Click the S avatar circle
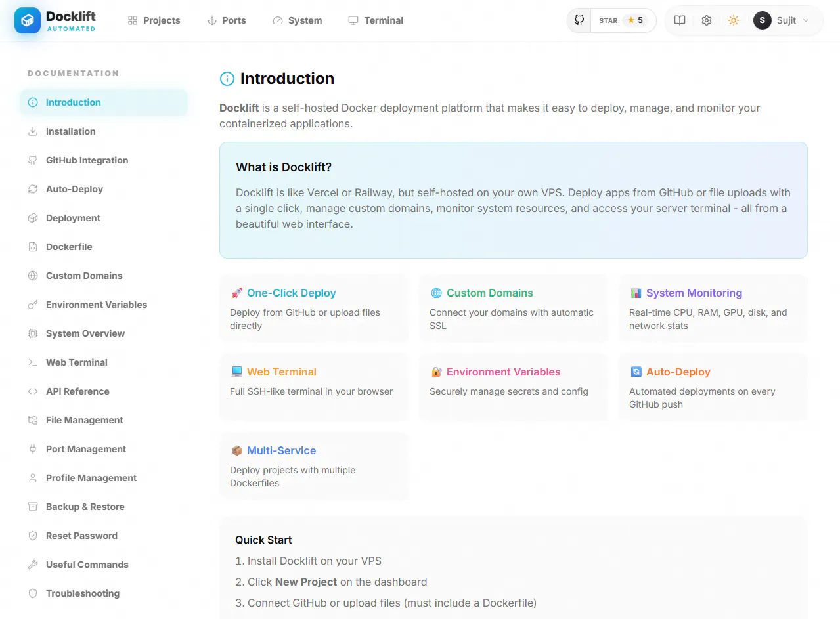This screenshot has width=840, height=619. click(x=762, y=20)
